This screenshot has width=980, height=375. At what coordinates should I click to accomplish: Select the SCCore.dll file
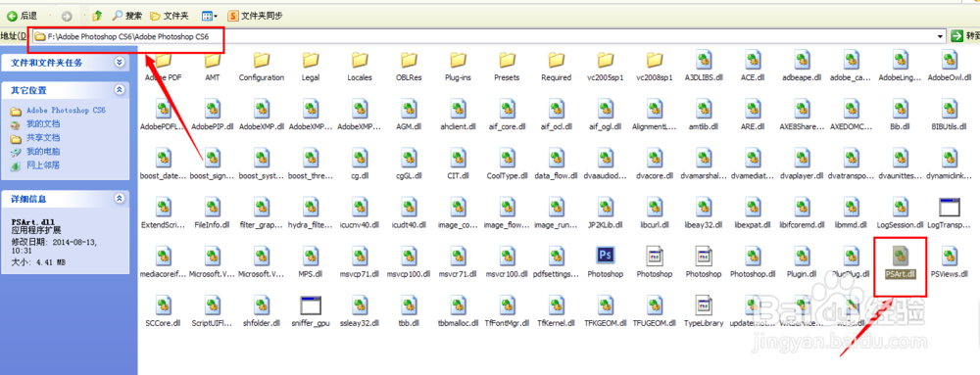pos(163,311)
